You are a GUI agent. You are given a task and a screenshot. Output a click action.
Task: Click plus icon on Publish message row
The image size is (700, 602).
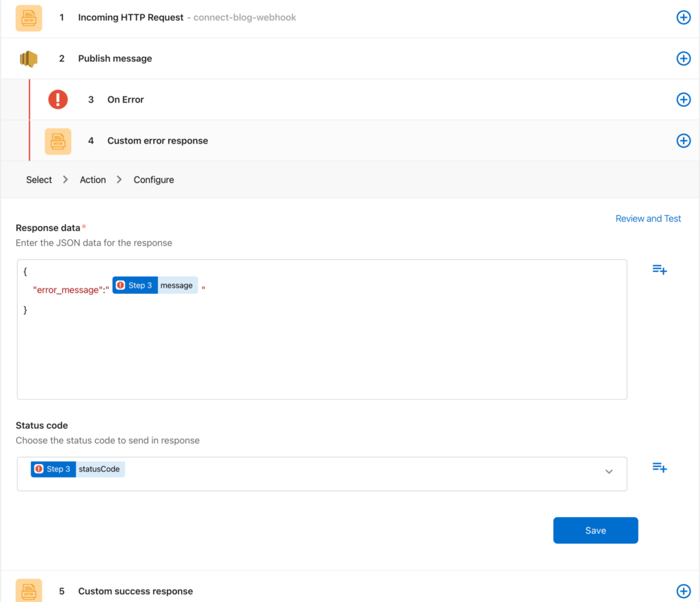click(x=683, y=59)
